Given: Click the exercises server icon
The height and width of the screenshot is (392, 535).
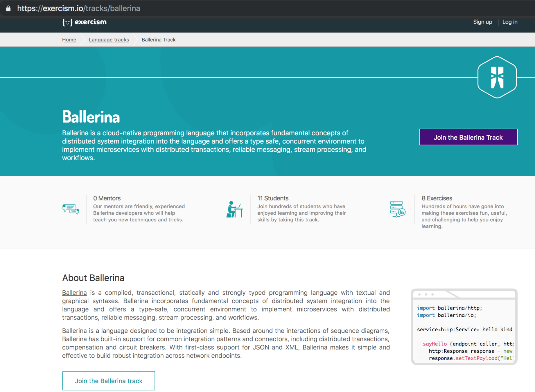Looking at the screenshot, I should pos(398,209).
